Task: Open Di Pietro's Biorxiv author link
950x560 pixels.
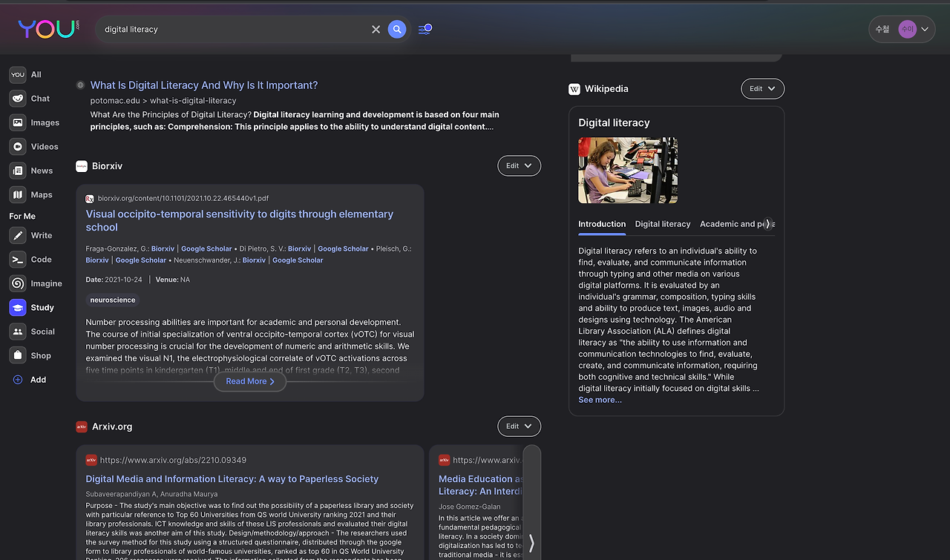Action: coord(299,249)
